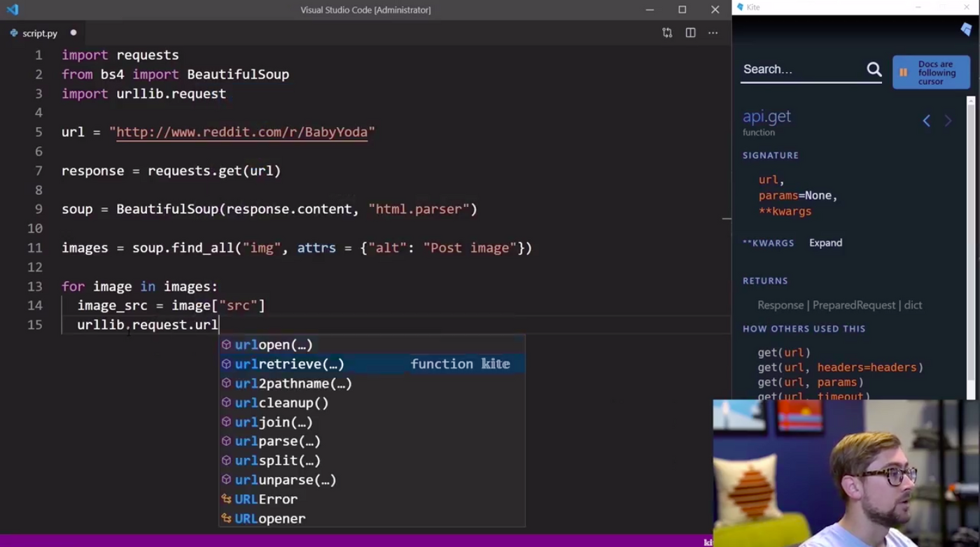Focus the Kite Search input field
Screen dimensions: 980x547
click(x=801, y=69)
